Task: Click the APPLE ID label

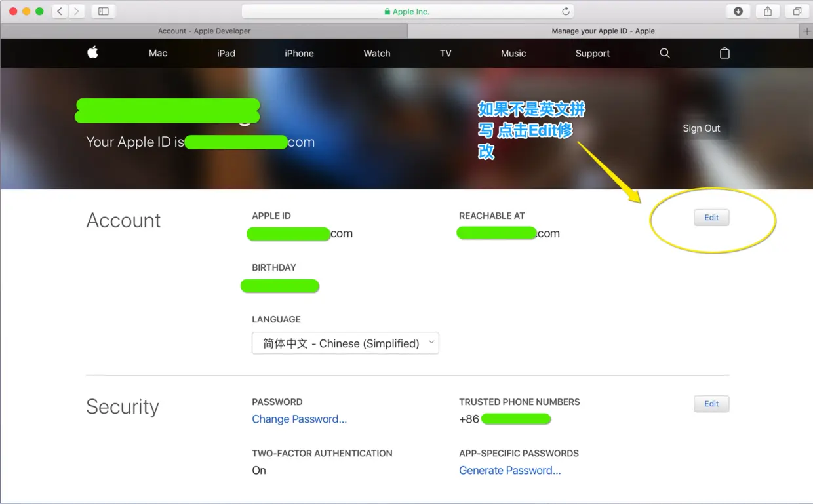Action: [x=271, y=216]
